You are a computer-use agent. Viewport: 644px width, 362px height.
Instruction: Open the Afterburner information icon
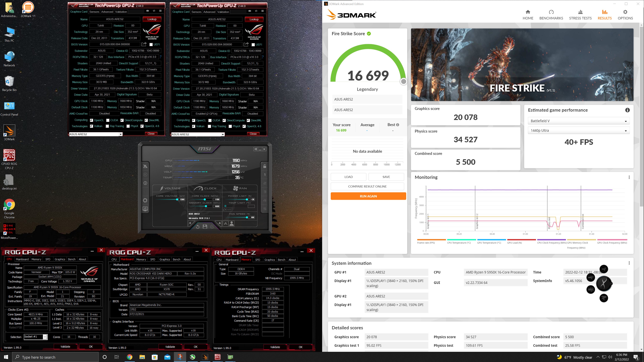(x=145, y=183)
